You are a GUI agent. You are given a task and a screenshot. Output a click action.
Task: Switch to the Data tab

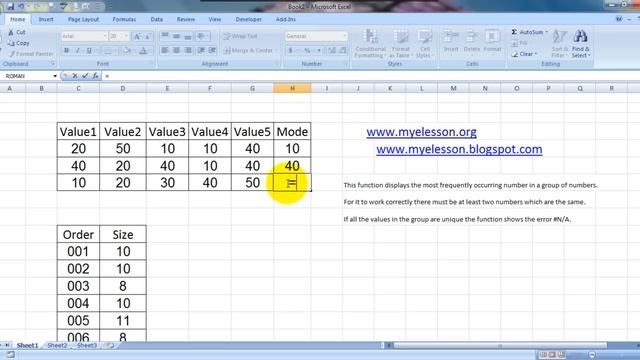[156, 19]
